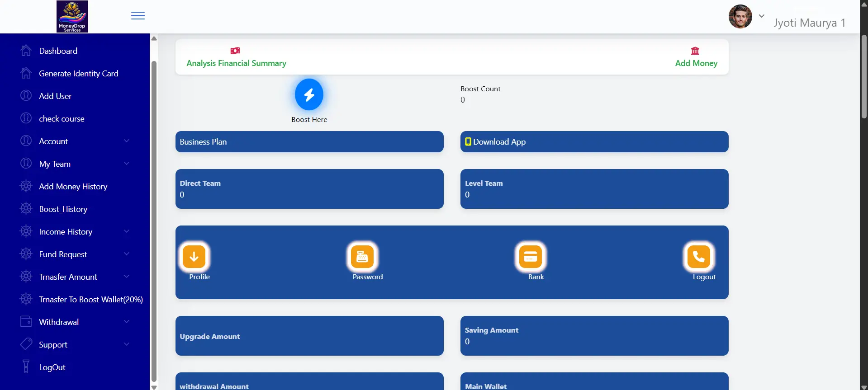Click the Boost_History icon
The height and width of the screenshot is (390, 868).
tap(26, 209)
